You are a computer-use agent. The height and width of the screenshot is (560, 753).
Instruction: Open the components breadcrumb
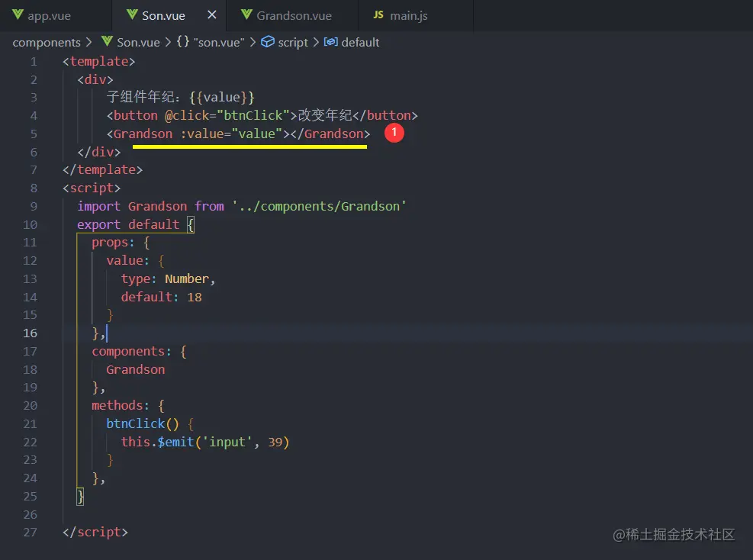coord(47,42)
